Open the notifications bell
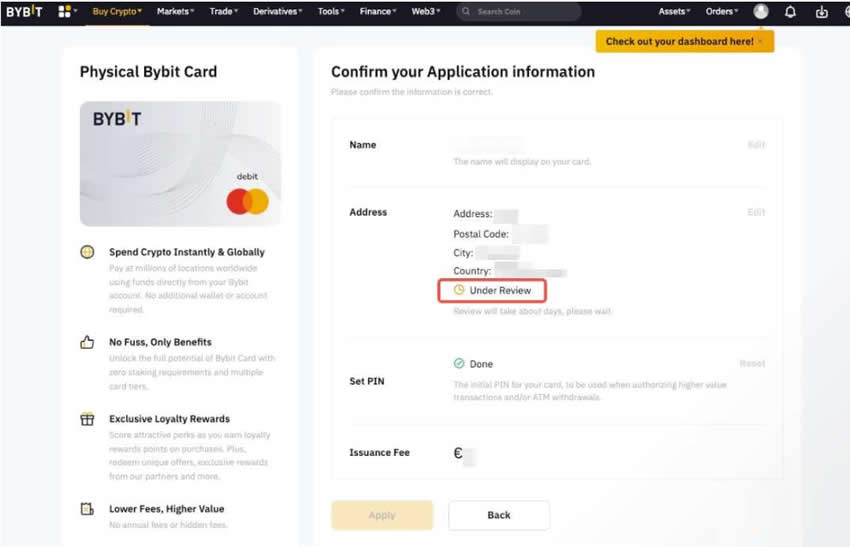The image size is (850, 547). (x=791, y=12)
